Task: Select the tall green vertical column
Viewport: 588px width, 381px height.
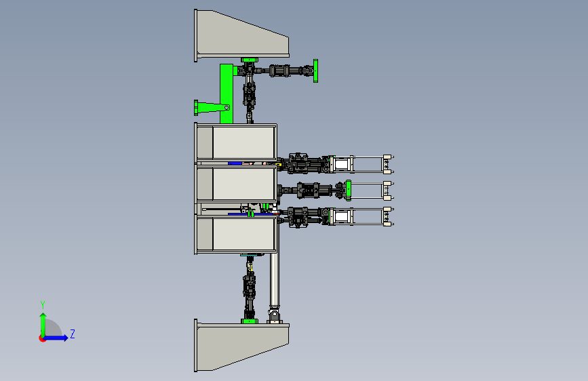Action: pos(227,94)
